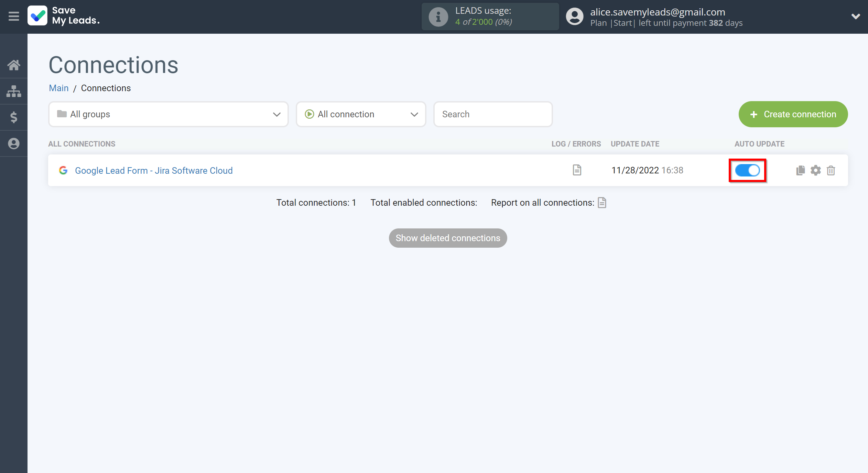Click the settings gear icon for connection

click(816, 170)
